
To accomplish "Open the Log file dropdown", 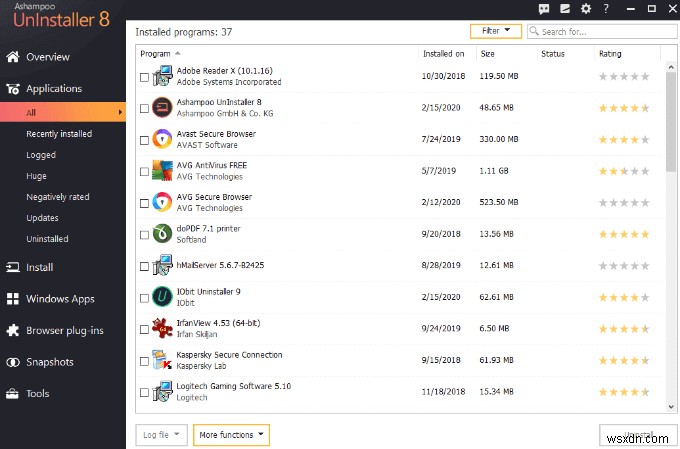I will (161, 435).
